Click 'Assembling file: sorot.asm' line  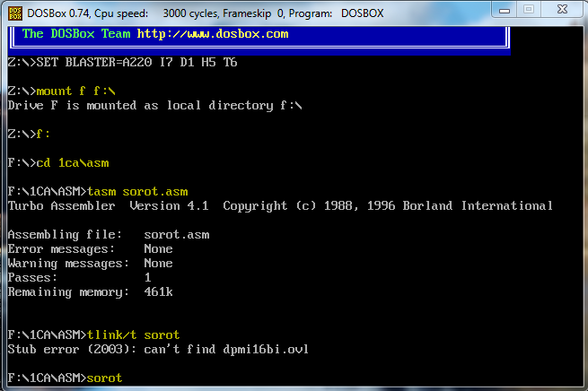pos(109,235)
